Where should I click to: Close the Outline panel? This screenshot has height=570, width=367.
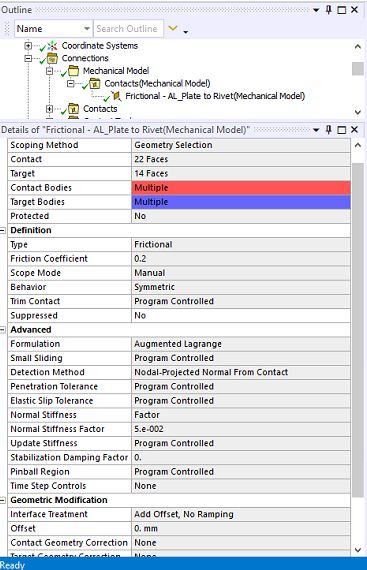tap(355, 10)
